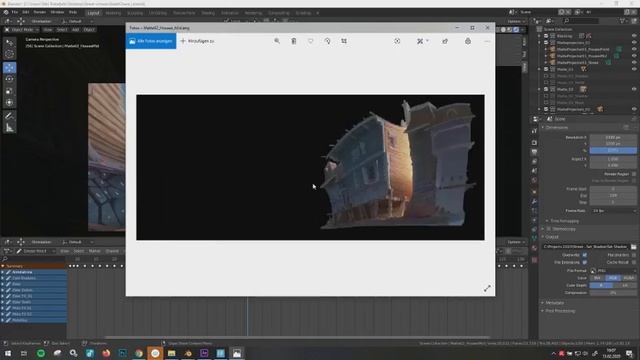
Task: Select the Measure tool in Blender's toolbar
Action: point(9,128)
